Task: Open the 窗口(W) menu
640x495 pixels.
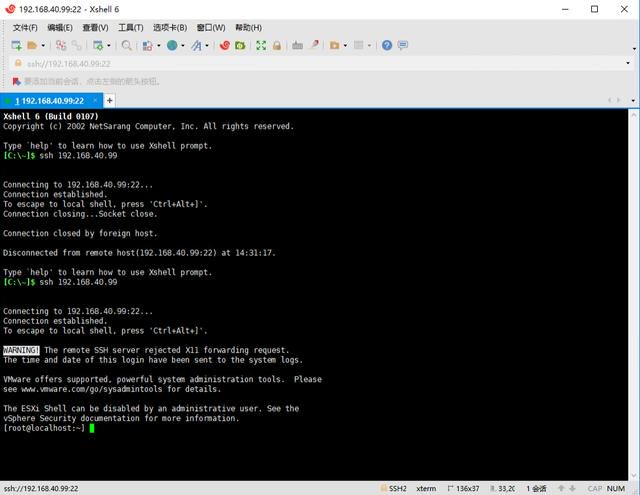Action: (x=211, y=28)
